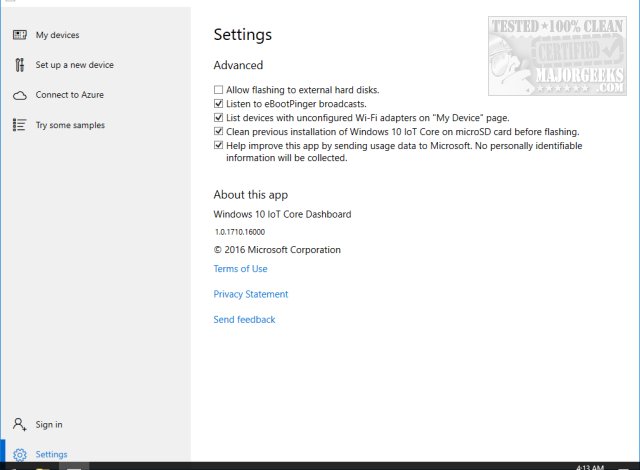Open the My devices page
The width and height of the screenshot is (640, 470).
57,35
